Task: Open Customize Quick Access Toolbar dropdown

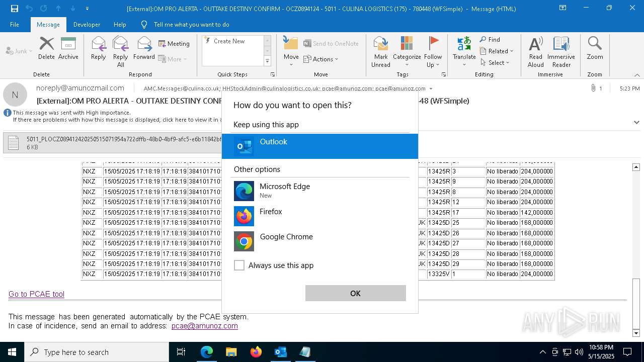Action: 87,9
